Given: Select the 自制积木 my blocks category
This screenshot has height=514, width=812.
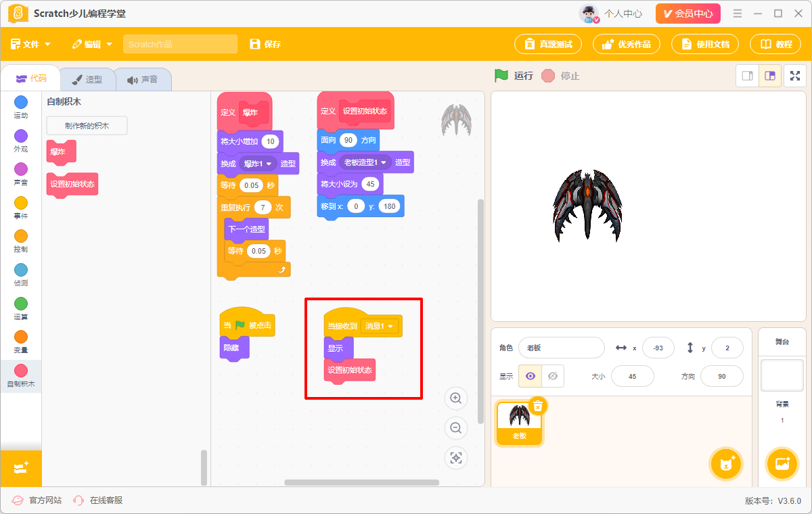Looking at the screenshot, I should pos(21,375).
